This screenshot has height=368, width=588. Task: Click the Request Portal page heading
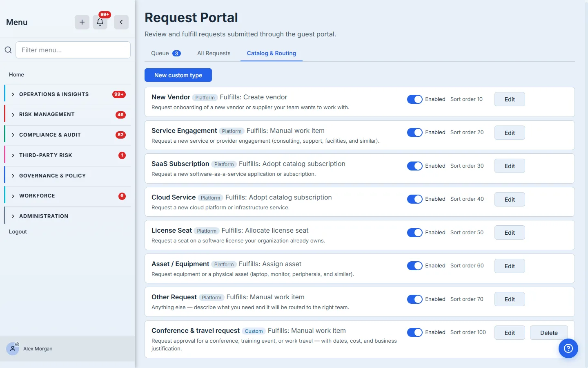click(191, 18)
